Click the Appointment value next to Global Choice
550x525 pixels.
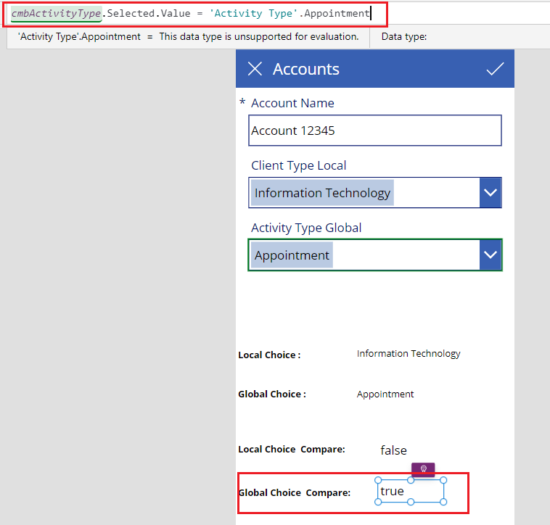click(x=385, y=395)
